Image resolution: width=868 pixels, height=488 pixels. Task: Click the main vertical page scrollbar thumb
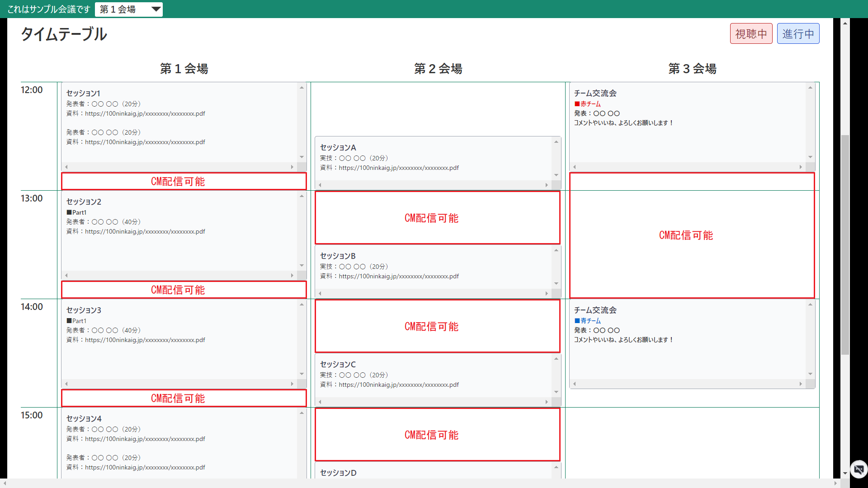click(x=845, y=244)
